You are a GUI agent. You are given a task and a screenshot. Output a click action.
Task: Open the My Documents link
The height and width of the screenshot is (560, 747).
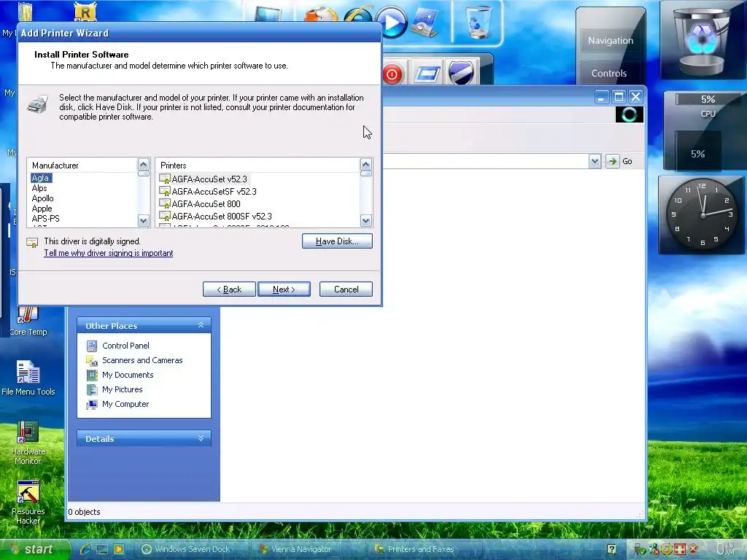[x=128, y=375]
